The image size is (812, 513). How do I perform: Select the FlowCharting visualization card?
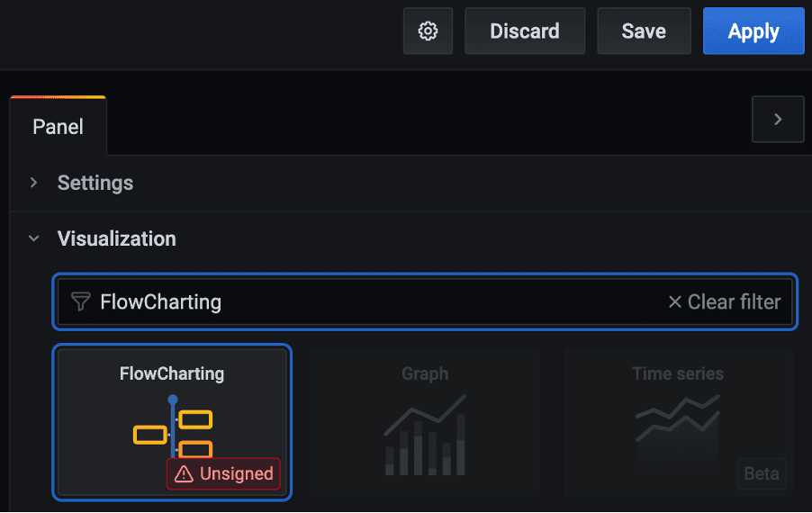coord(172,373)
